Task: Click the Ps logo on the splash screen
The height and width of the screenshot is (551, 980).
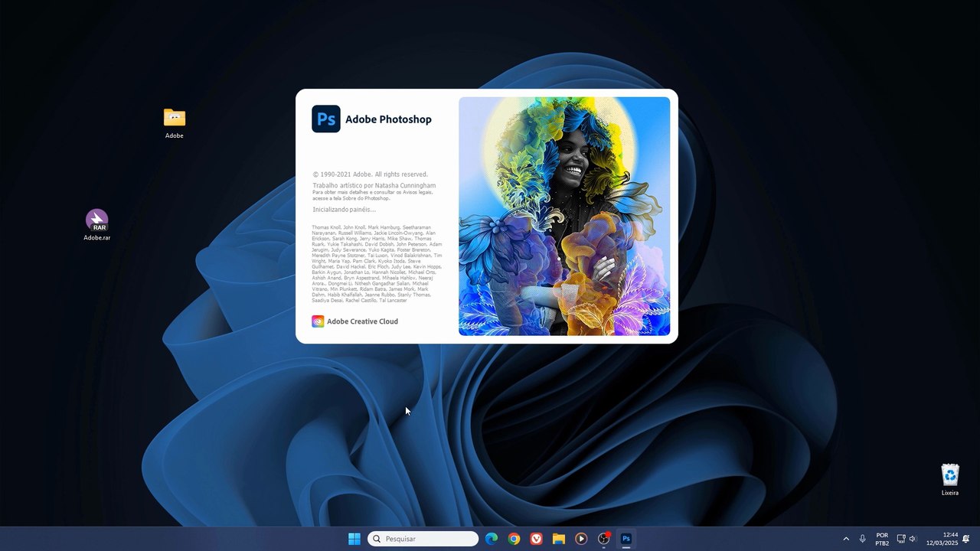Action: coord(326,119)
